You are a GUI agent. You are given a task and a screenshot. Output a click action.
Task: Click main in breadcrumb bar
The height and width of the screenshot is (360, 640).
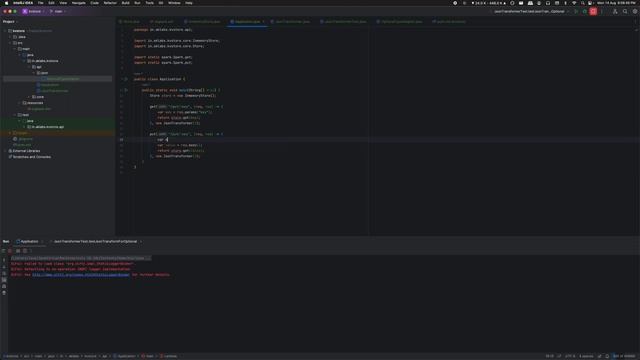148,356
